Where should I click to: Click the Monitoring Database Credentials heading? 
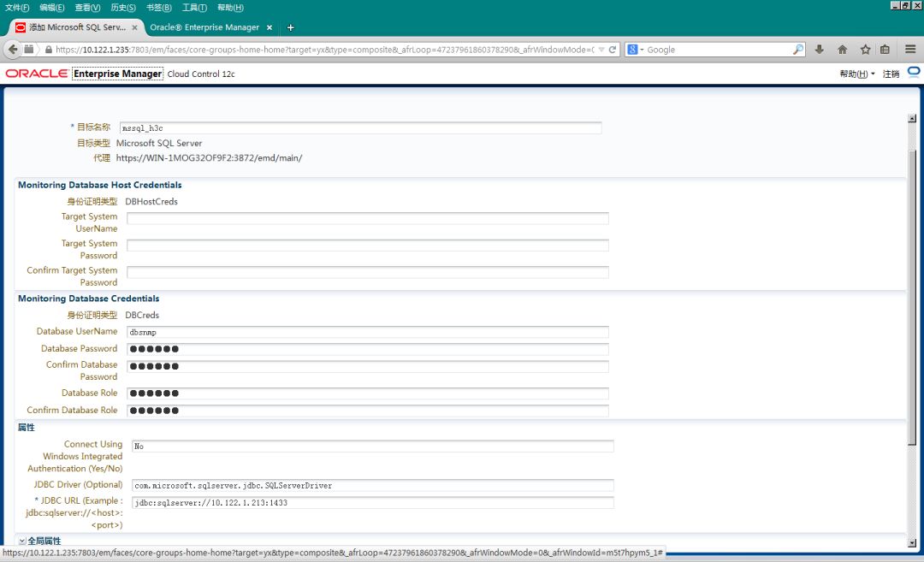click(88, 299)
